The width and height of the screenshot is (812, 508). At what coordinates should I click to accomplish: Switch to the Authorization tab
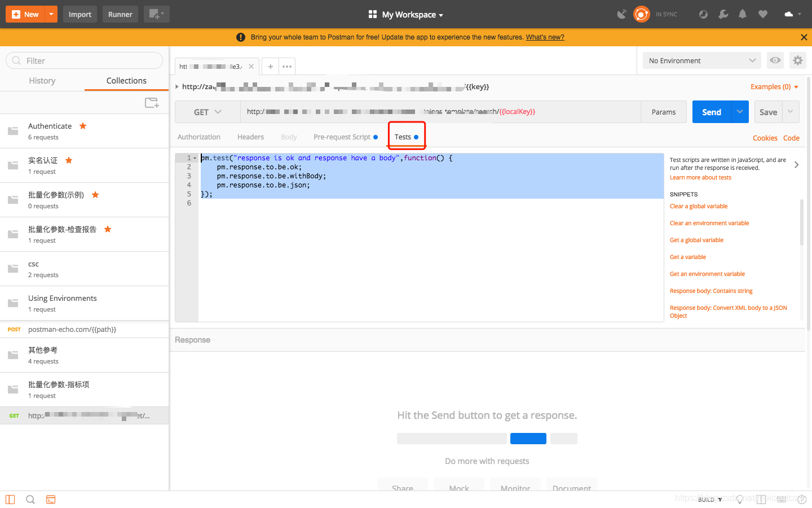[x=198, y=137]
